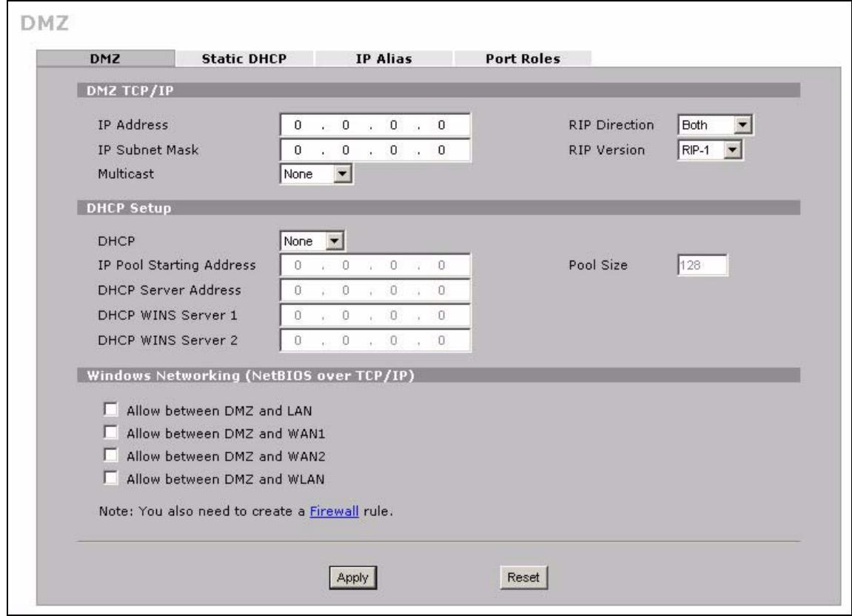
Task: Switch to the DMZ tab
Action: click(105, 58)
